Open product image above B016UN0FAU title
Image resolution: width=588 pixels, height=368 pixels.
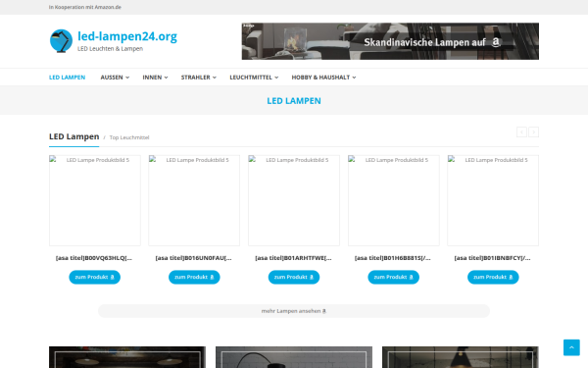[194, 200]
